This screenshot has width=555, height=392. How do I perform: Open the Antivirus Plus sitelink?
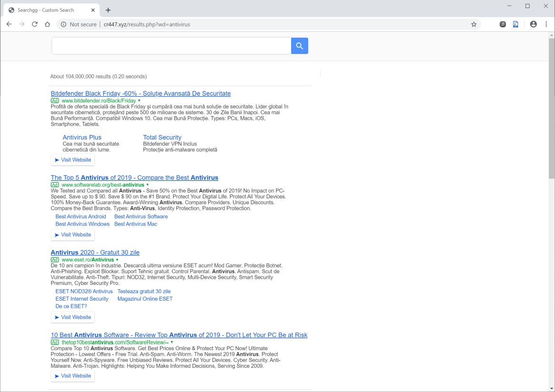coord(82,137)
